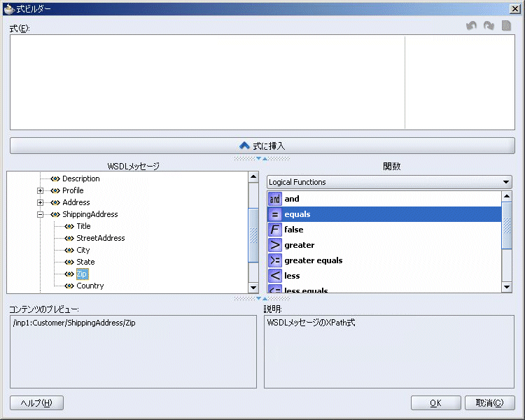Screen dimensions: 525x420
Task: Click the Address element icon
Action: (x=55, y=202)
